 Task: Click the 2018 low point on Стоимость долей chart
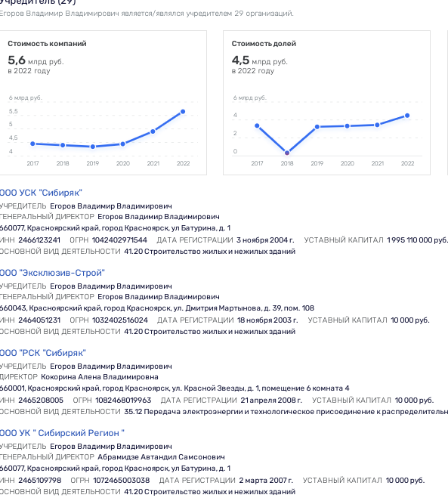click(287, 153)
